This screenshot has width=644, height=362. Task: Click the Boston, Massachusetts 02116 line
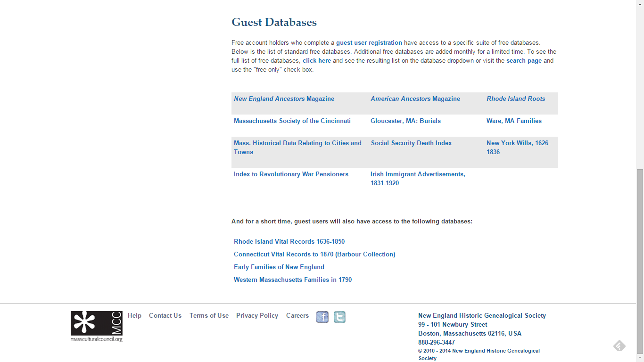[470, 333]
